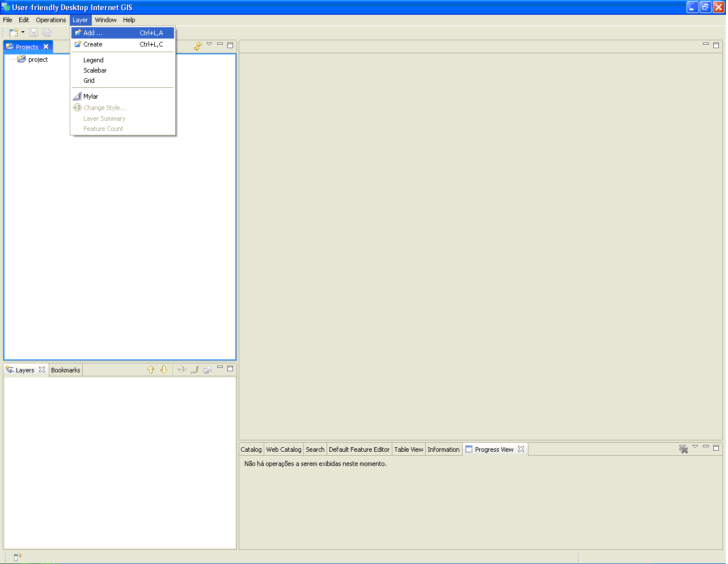Click the Mylar ruler icon in menu
Screen dimensions: 728x564
78,96
